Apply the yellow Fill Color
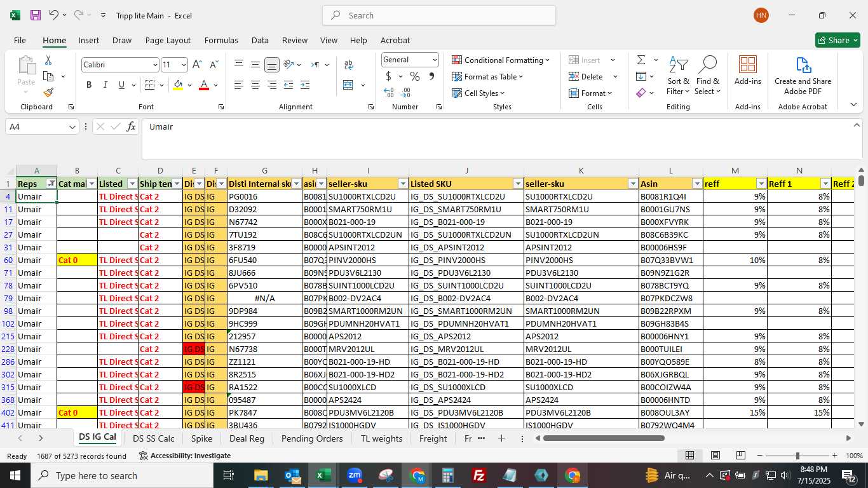Viewport: 868px width, 488px height. [x=178, y=85]
